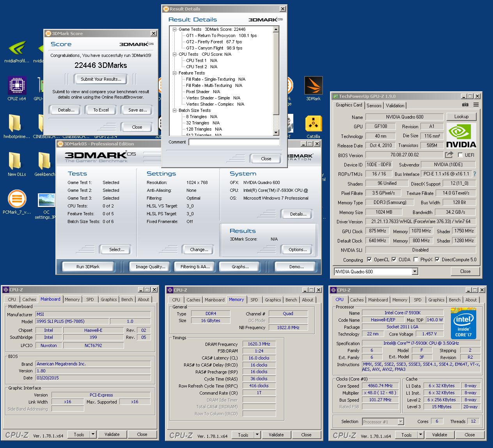Screen dimensions: 493x448
Task: Click GPU-Z title bar app icon
Action: 335,96
